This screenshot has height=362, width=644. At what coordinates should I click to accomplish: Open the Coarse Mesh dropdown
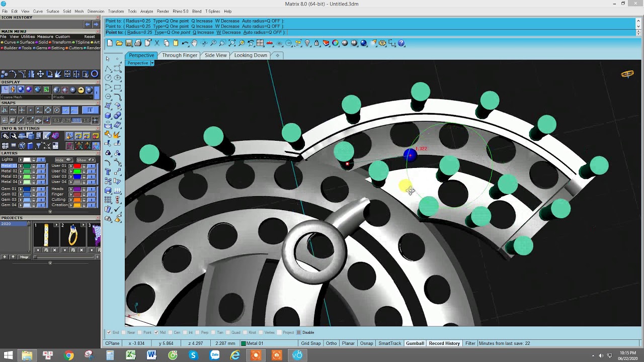tap(26, 97)
